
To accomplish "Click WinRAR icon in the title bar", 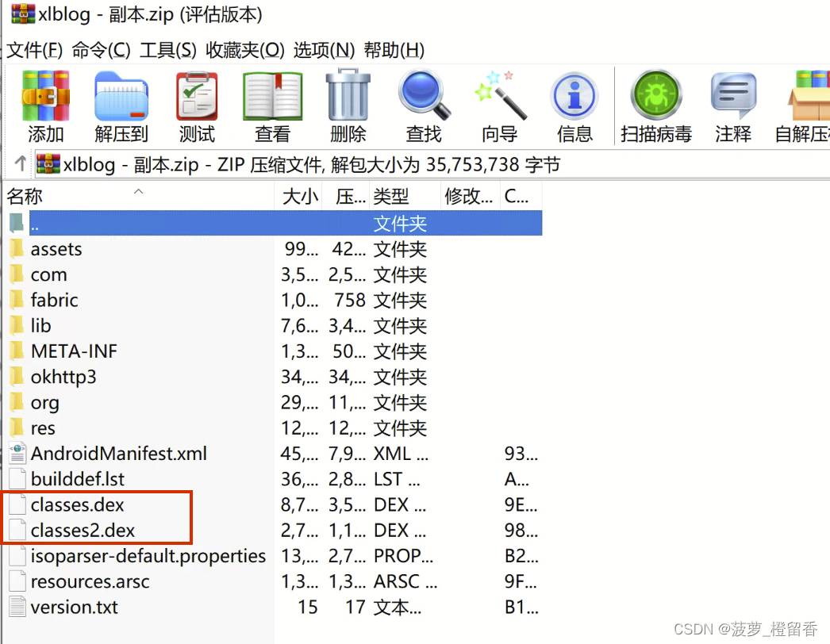I will 23,13.
